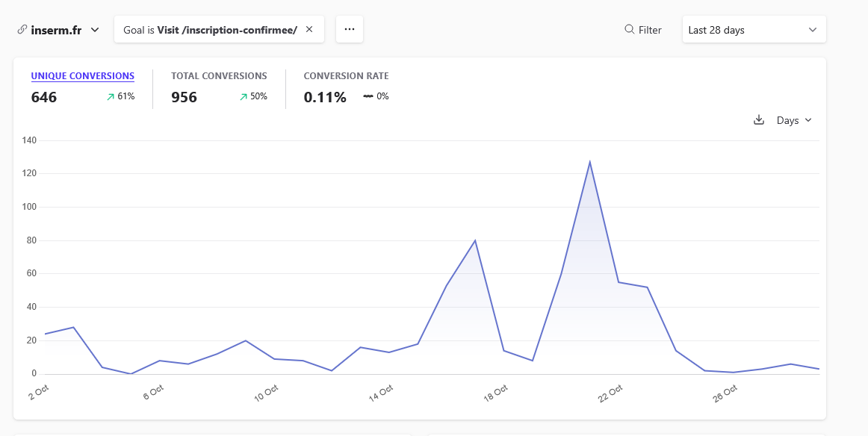This screenshot has width=868, height=436.
Task: Click the 0.11% conversion rate value
Action: tap(325, 97)
